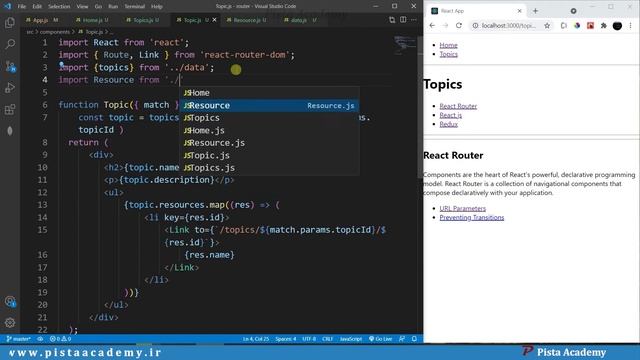Open the Chrome profile avatar
This screenshot has height=360, width=640.
click(617, 26)
